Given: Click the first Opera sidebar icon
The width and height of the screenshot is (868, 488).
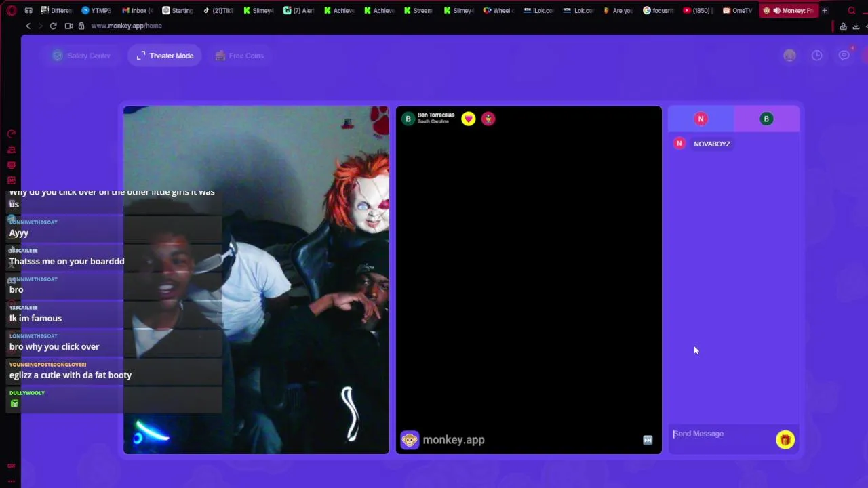Looking at the screenshot, I should [x=12, y=134].
